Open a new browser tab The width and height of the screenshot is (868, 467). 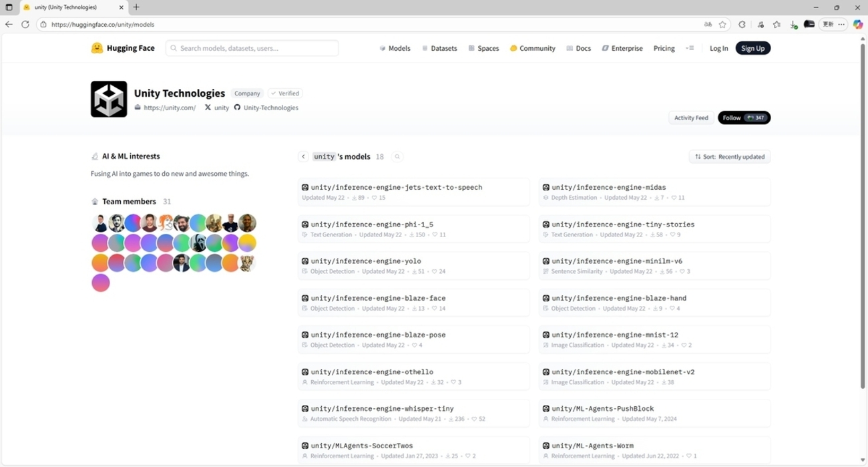[x=136, y=7]
